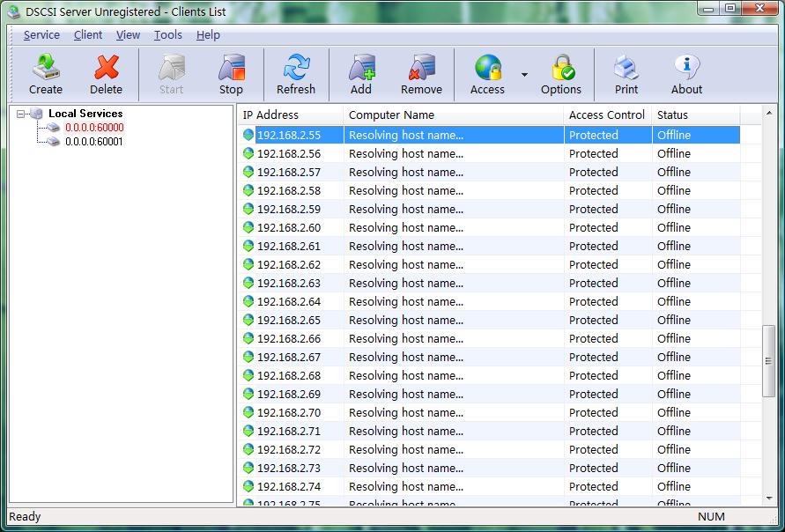Image resolution: width=785 pixels, height=532 pixels.
Task: Select client row 192.168.2.56
Action: pos(489,153)
